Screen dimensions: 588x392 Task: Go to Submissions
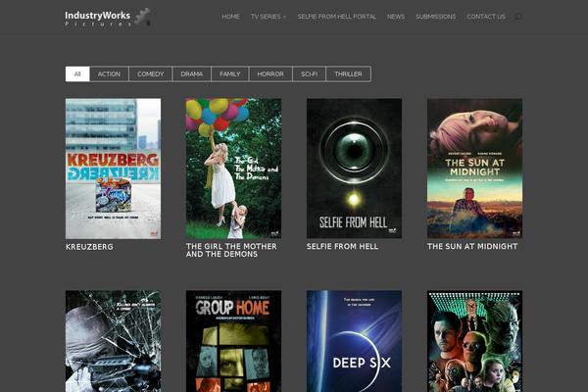coord(436,17)
